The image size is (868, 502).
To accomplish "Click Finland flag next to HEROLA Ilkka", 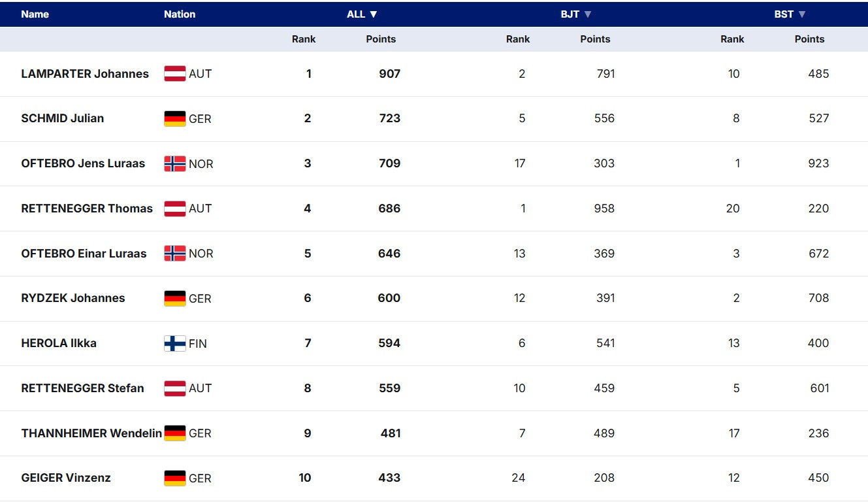I will click(175, 343).
